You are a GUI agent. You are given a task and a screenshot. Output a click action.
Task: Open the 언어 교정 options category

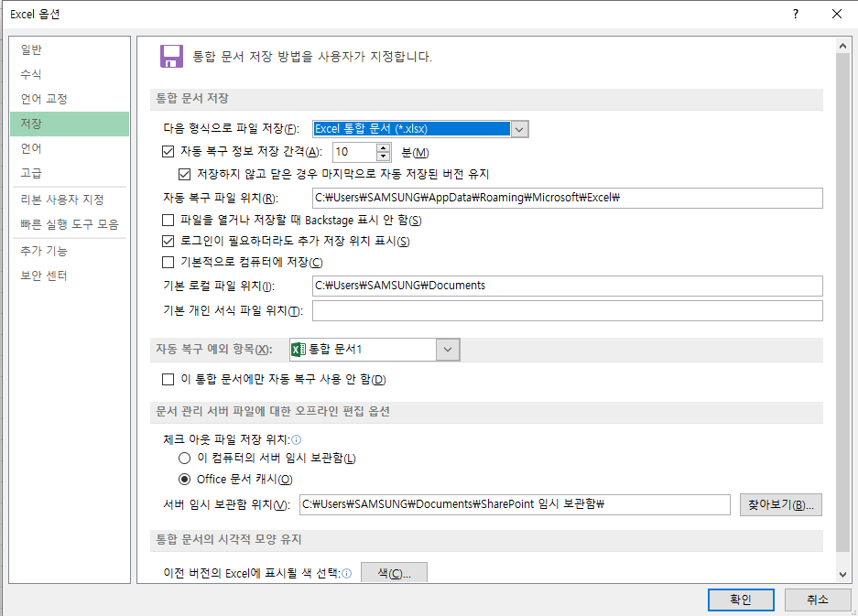pos(70,99)
